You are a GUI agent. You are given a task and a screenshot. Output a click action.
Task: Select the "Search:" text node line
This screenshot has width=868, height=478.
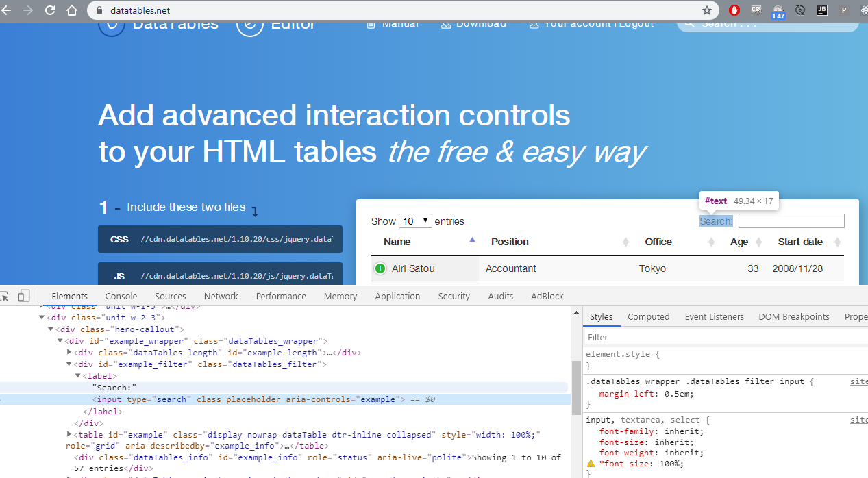(286, 388)
